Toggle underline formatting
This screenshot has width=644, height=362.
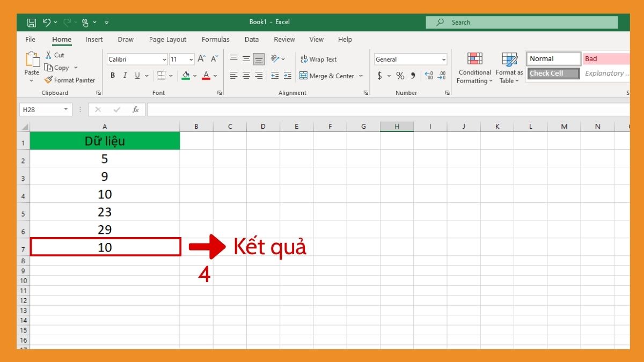click(x=137, y=75)
